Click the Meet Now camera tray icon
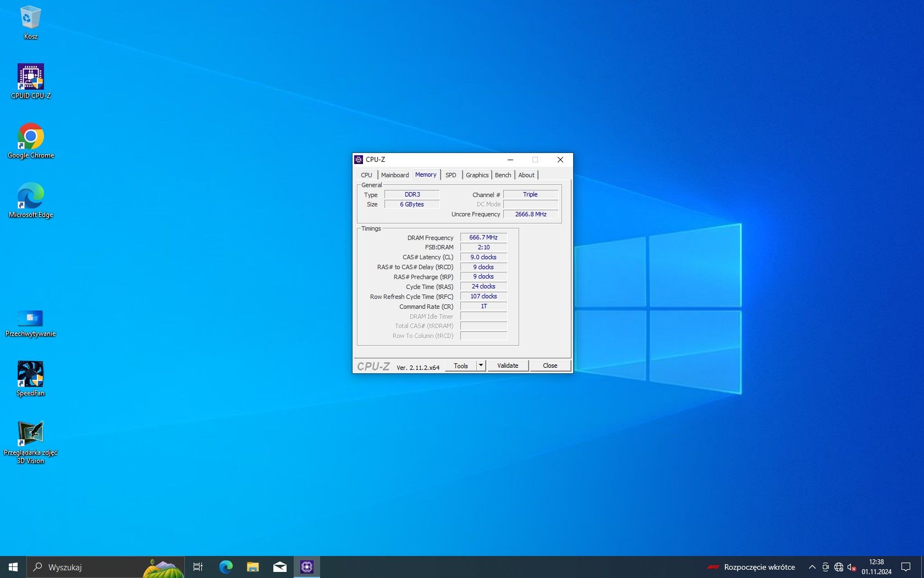 click(826, 567)
